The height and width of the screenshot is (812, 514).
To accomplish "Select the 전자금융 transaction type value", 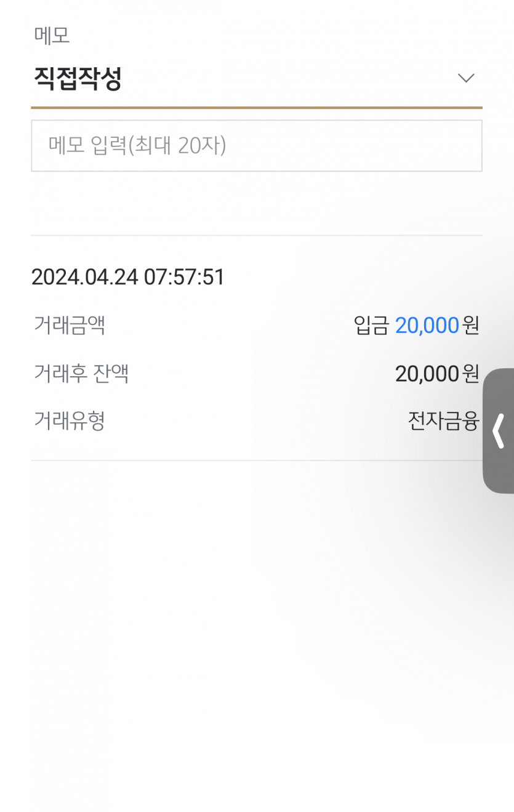I will (x=443, y=421).
